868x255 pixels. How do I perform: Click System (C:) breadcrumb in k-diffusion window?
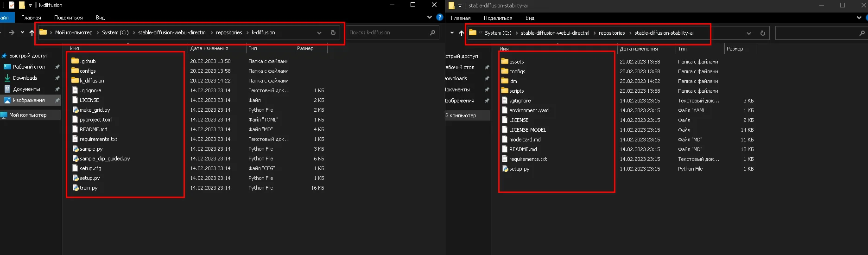click(115, 32)
